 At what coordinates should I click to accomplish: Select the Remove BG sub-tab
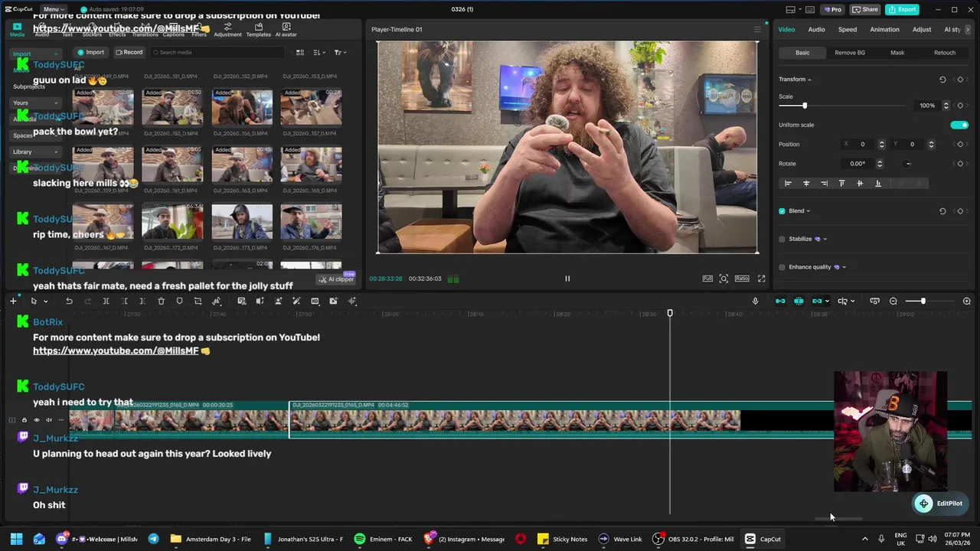tap(850, 53)
